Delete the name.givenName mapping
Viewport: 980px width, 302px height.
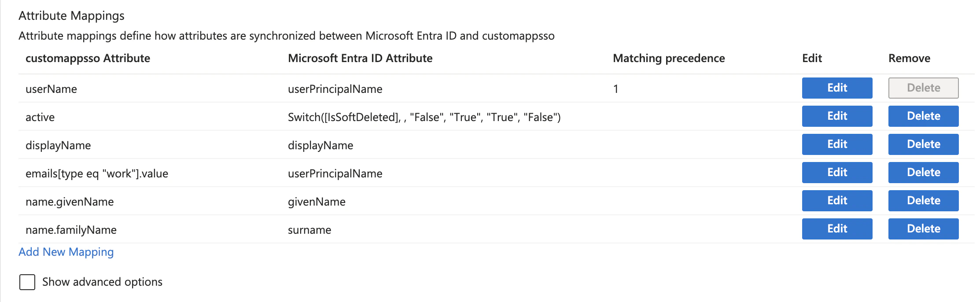923,200
